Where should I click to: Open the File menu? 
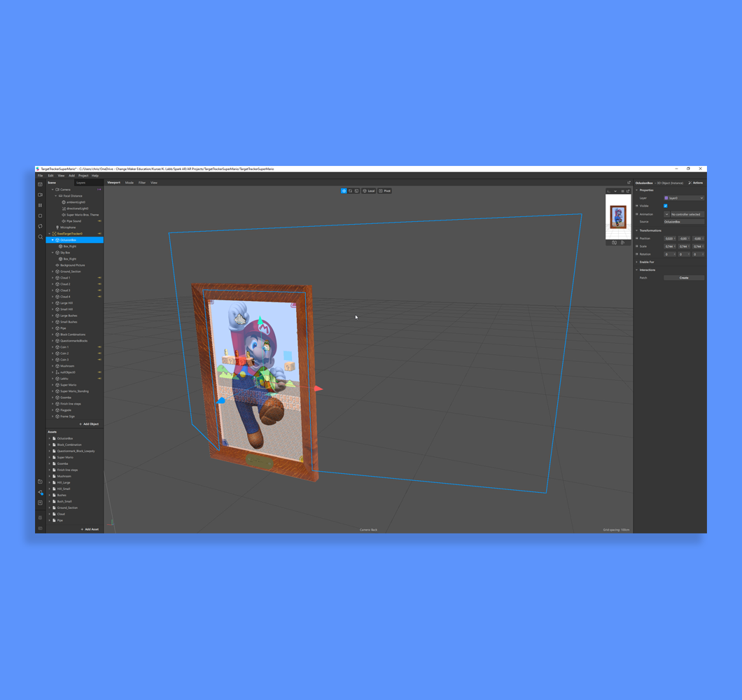[40, 176]
